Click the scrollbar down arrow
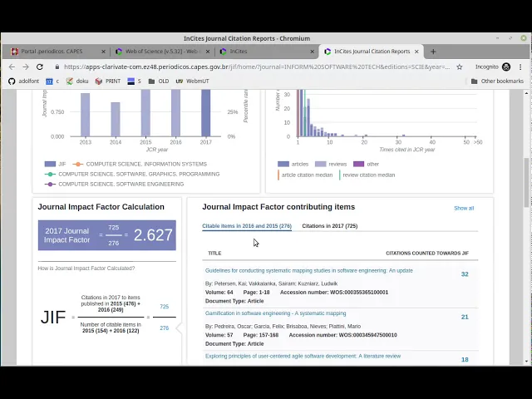This screenshot has width=532, height=399. click(526, 361)
